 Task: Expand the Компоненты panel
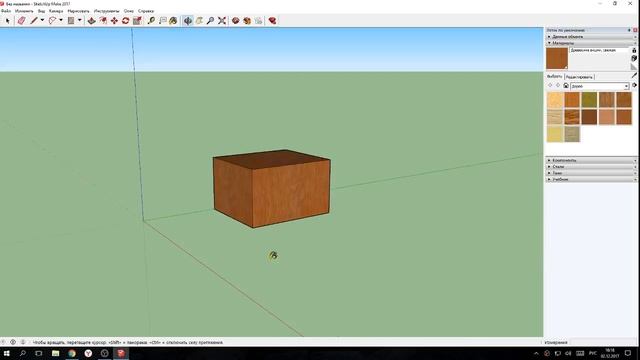(x=591, y=160)
